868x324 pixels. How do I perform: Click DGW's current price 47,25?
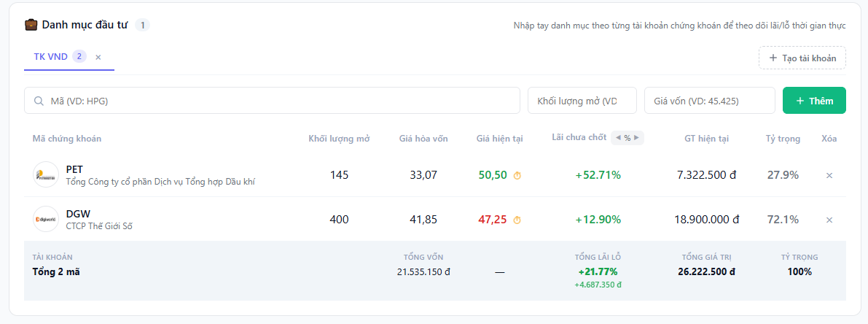(x=493, y=220)
